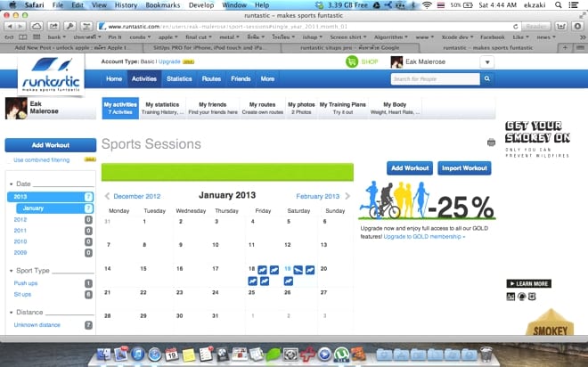Click Add Workout beside Import Workout
The width and height of the screenshot is (588, 367).
[x=410, y=168]
